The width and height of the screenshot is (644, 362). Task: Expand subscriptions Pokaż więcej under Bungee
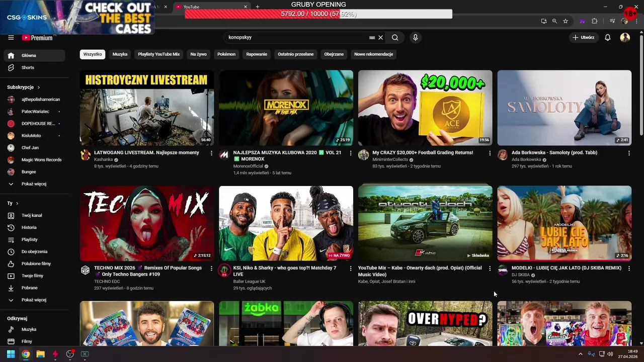click(x=34, y=184)
